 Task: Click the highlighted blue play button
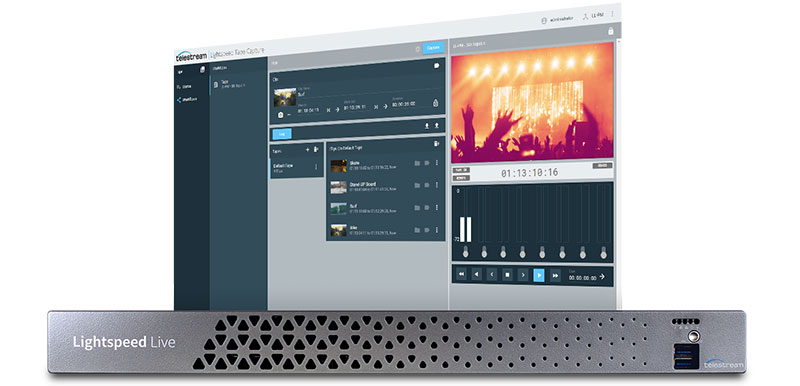(539, 276)
